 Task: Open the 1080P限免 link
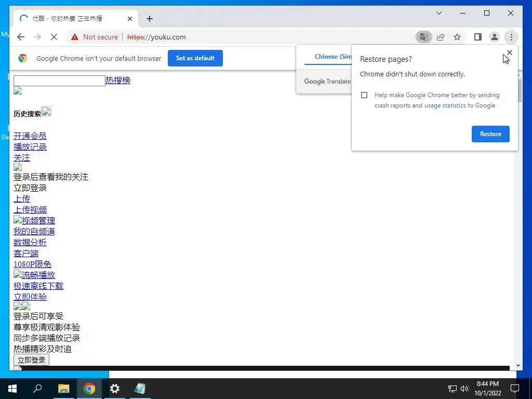[x=32, y=264]
